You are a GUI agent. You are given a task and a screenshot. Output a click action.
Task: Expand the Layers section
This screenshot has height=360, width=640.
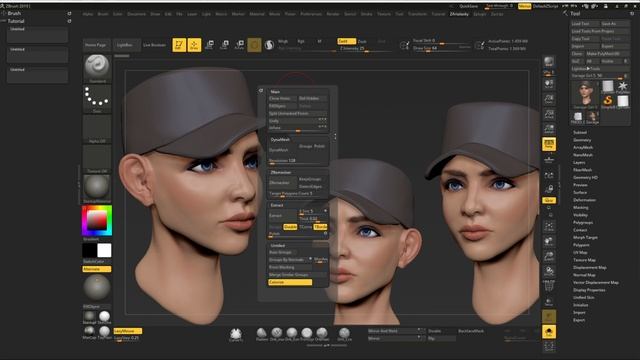[x=579, y=162]
